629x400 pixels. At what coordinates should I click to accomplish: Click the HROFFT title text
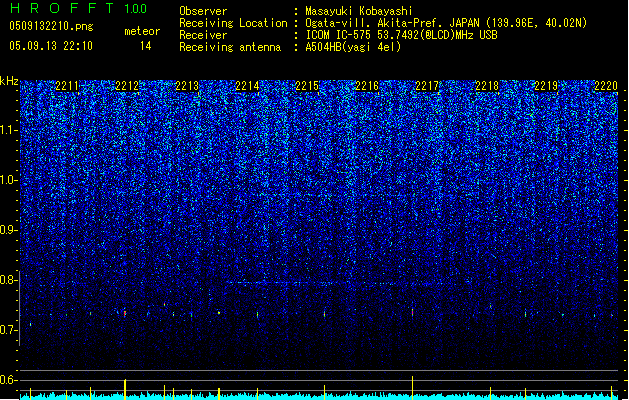[x=63, y=8]
